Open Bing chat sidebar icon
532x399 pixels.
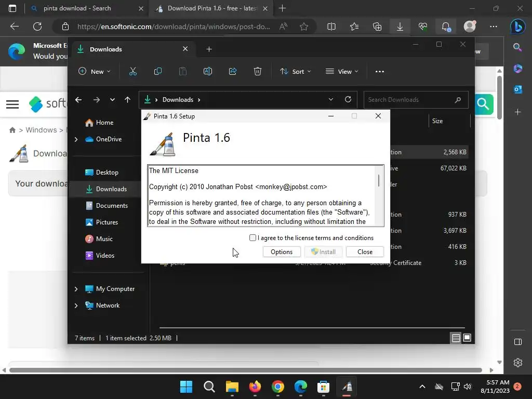tap(518, 26)
